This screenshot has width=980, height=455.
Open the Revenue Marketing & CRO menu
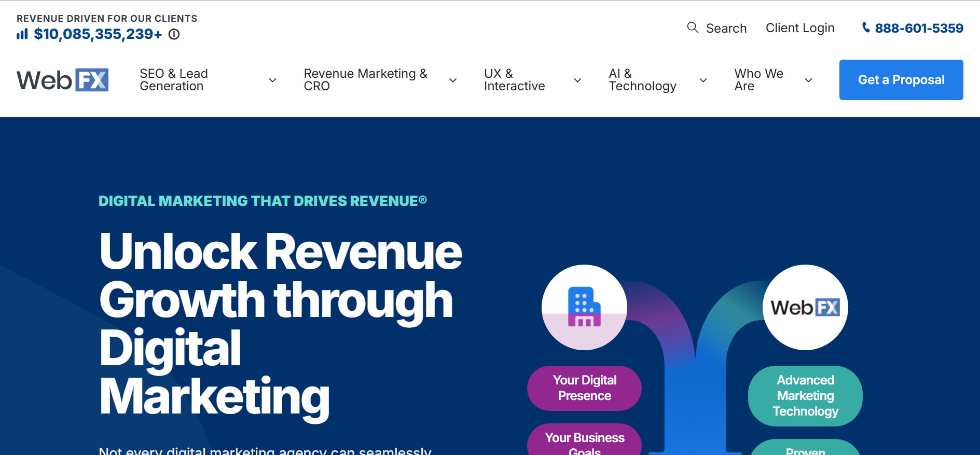coord(366,80)
